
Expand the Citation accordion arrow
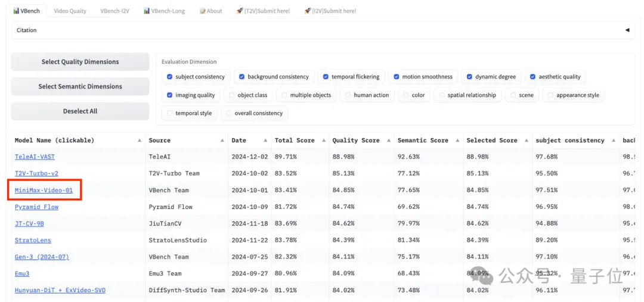627,30
